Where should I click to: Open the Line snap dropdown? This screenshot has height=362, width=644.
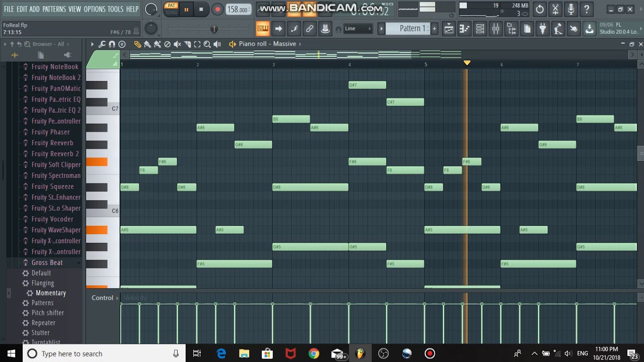click(358, 29)
